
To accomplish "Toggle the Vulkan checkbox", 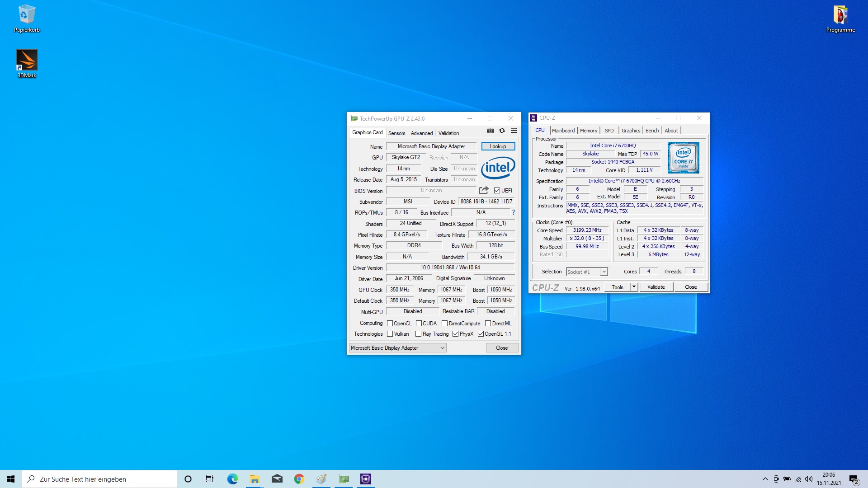I will tap(390, 334).
